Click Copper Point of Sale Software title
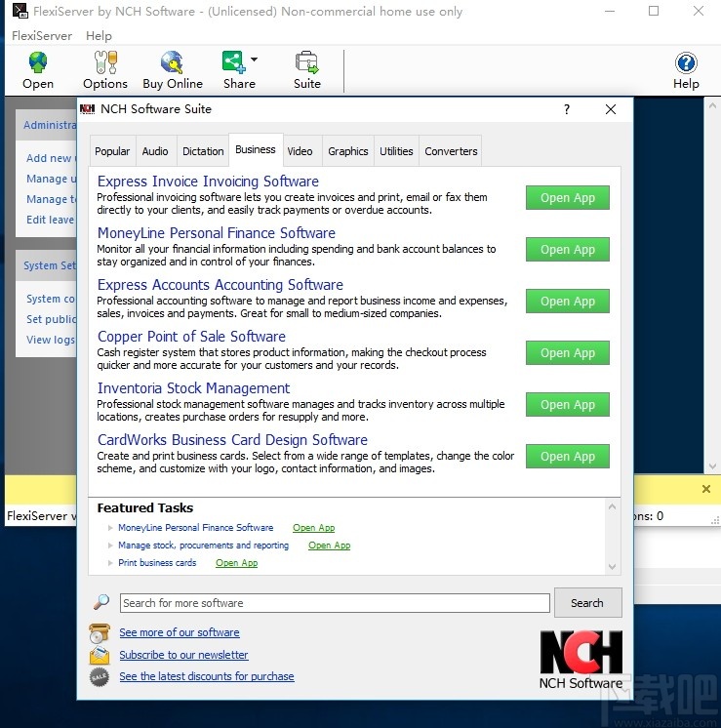The height and width of the screenshot is (728, 721). [191, 336]
